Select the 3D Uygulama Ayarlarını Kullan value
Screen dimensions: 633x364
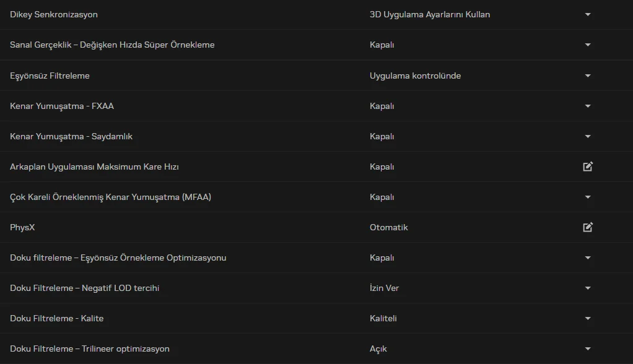430,14
